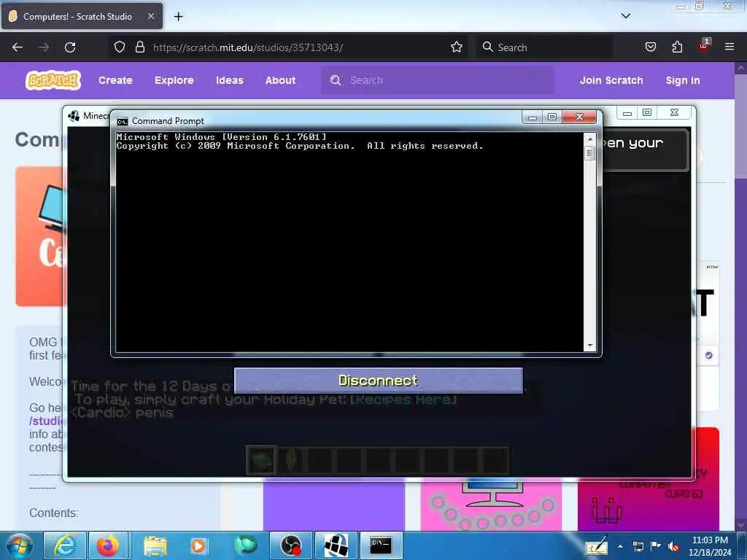Open a new Firefox tab
The height and width of the screenshot is (560, 747).
pos(178,17)
